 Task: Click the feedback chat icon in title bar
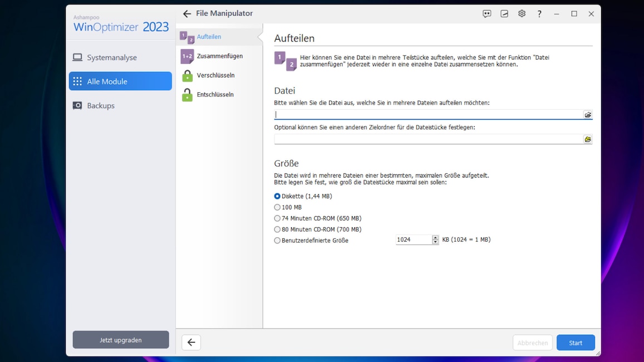[487, 14]
